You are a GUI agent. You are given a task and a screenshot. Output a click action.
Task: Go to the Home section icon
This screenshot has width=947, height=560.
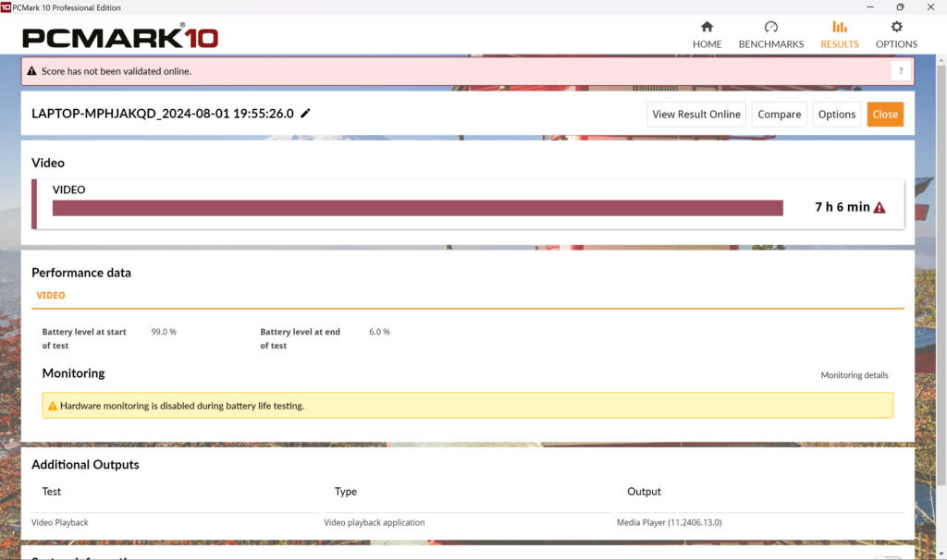[x=707, y=28]
